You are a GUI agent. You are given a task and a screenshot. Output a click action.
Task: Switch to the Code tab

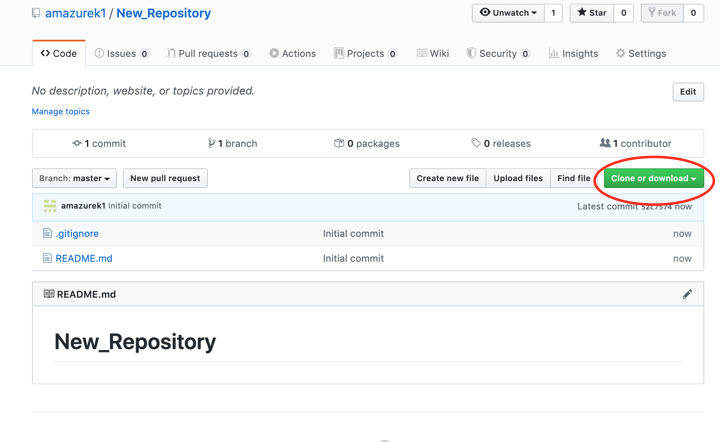(59, 53)
